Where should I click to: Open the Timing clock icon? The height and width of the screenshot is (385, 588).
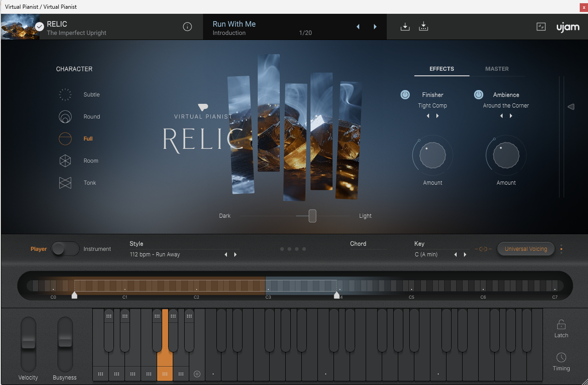(561, 357)
